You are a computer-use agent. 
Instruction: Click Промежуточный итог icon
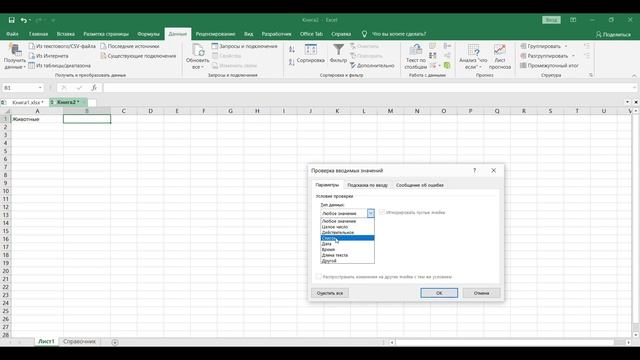click(x=549, y=65)
